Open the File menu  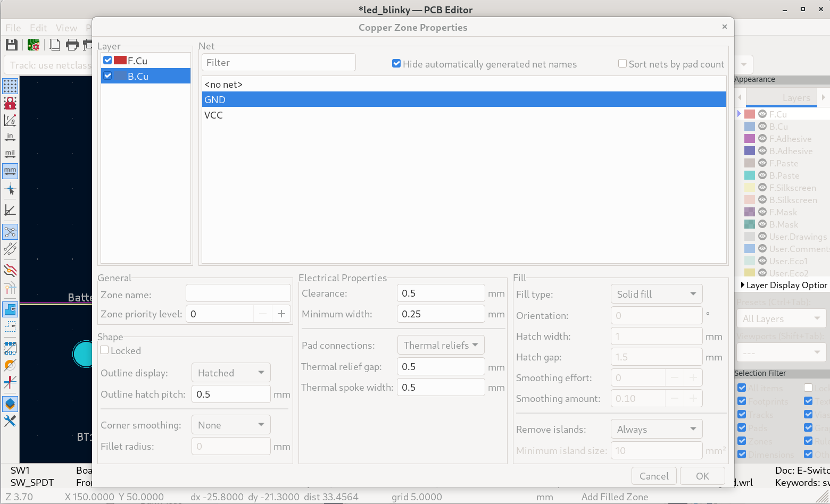click(13, 28)
